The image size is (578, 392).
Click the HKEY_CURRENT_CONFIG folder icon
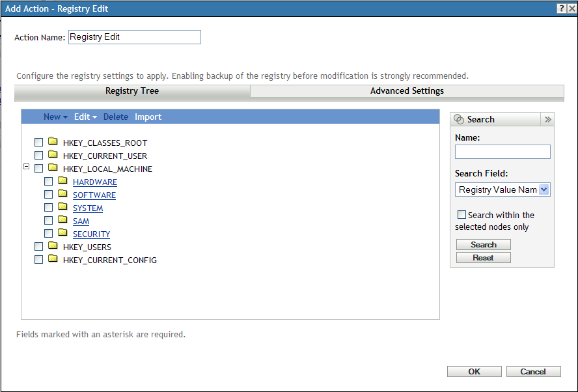tap(53, 259)
